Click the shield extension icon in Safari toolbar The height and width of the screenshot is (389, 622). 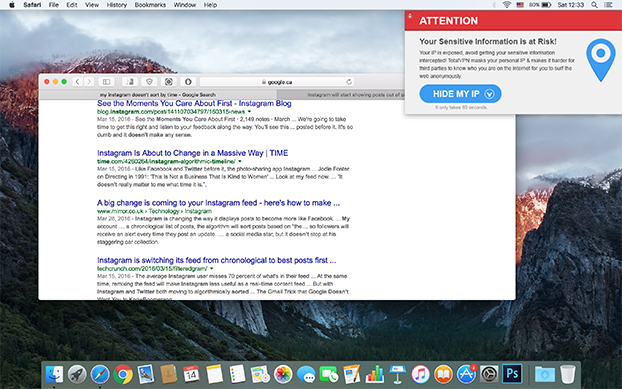(x=150, y=82)
